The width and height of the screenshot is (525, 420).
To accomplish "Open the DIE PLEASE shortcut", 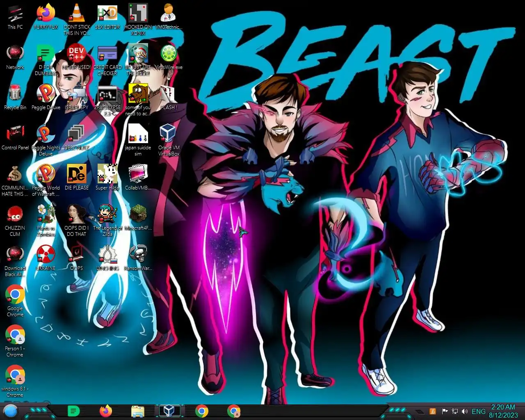I will (77, 177).
